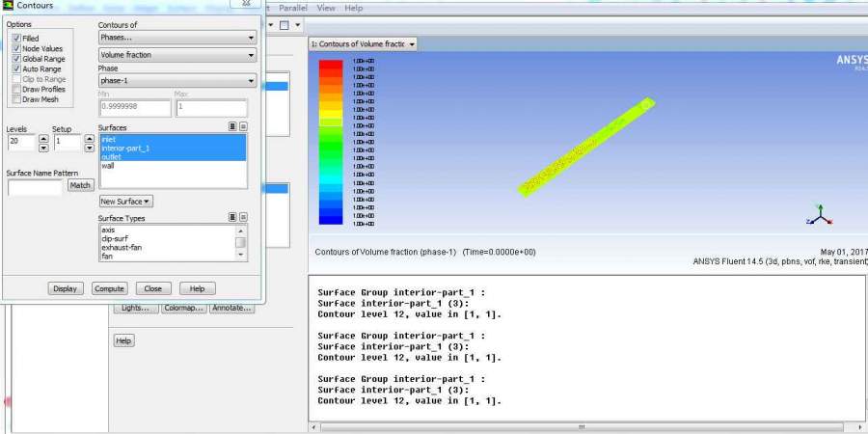This screenshot has height=434, width=868.
Task: Close the Contours dialog with the X
Action: (x=246, y=3)
